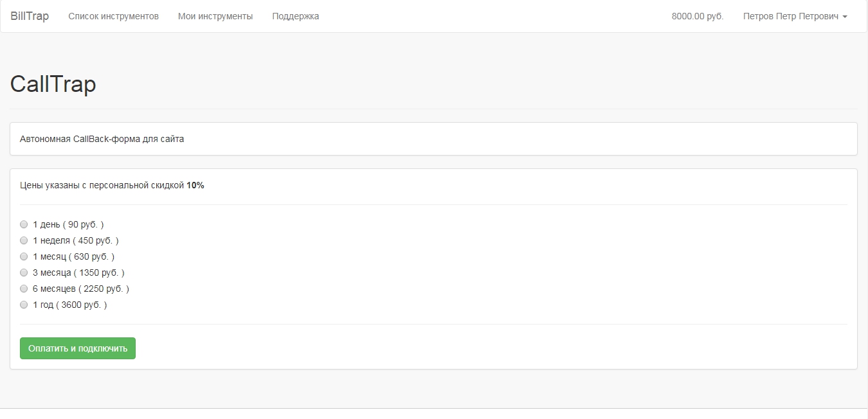Click the BillTrap brand logo
Screen dimensions: 868x419
pyautogui.click(x=30, y=16)
